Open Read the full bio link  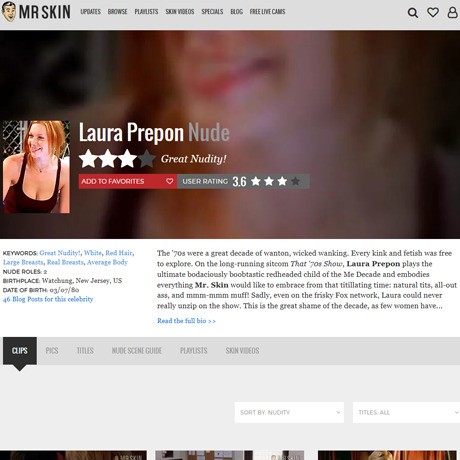(x=186, y=321)
